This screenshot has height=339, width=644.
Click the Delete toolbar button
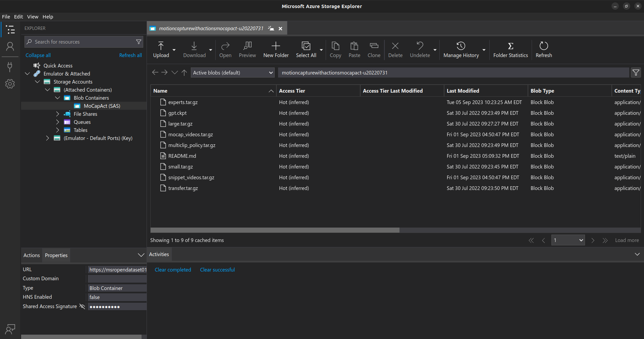(x=395, y=50)
